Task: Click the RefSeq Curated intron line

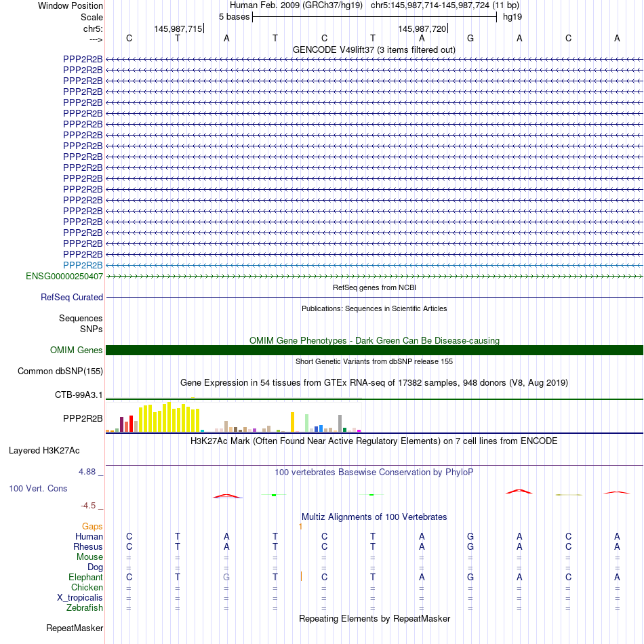Action: [x=374, y=297]
